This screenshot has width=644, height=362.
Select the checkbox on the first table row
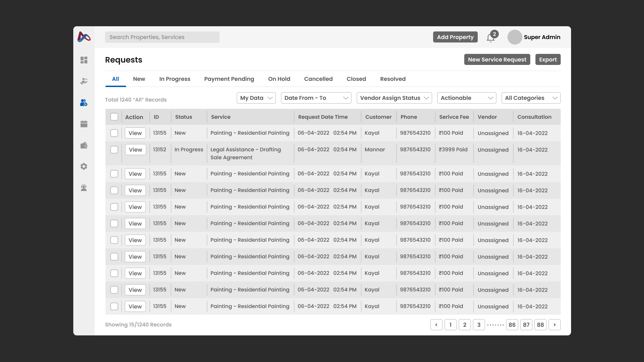[114, 133]
